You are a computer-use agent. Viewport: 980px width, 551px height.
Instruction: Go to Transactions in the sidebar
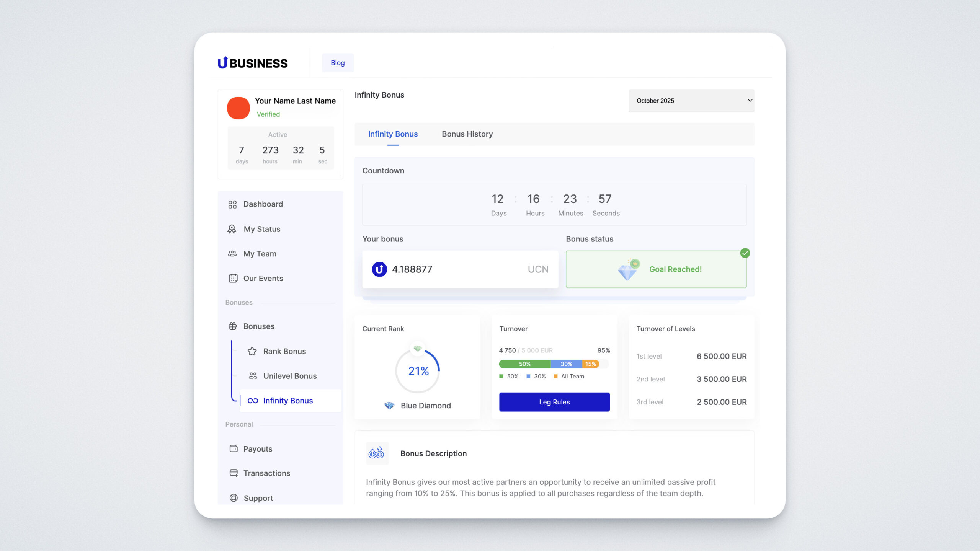pyautogui.click(x=266, y=473)
